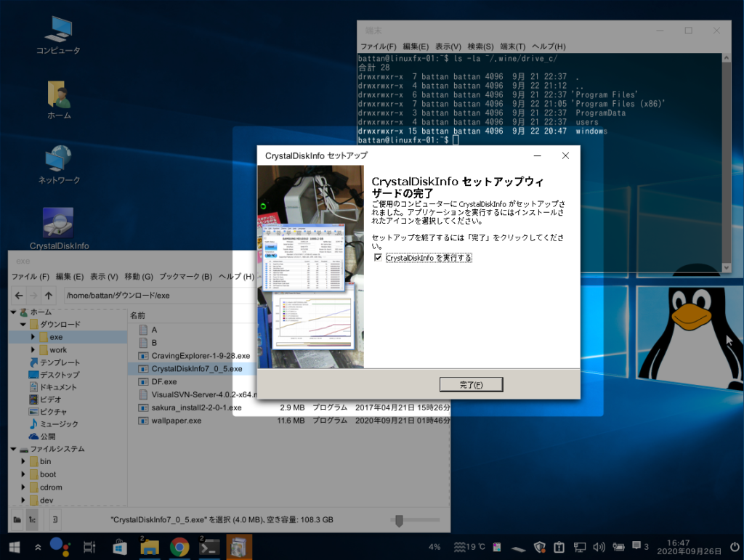
Task: Open the Google Assistant taskbar icon
Action: 60,547
